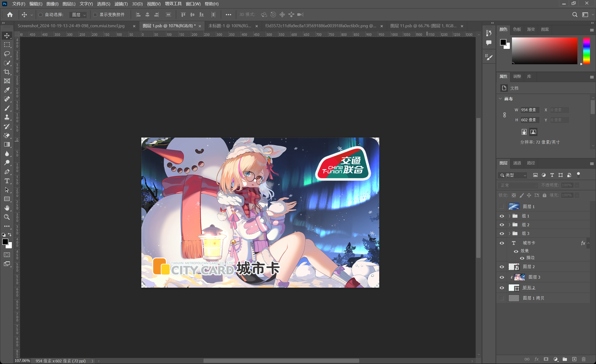Edit the canvas width field 954 像素

(x=530, y=110)
